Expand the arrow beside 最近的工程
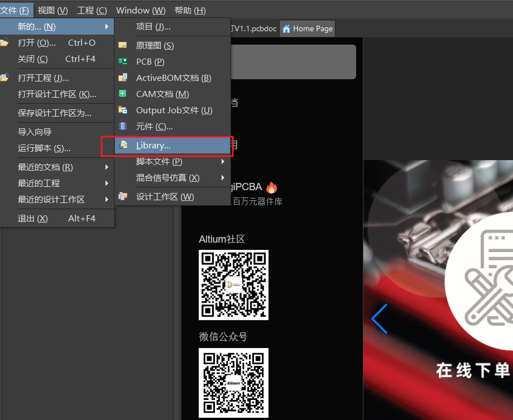 tap(107, 183)
